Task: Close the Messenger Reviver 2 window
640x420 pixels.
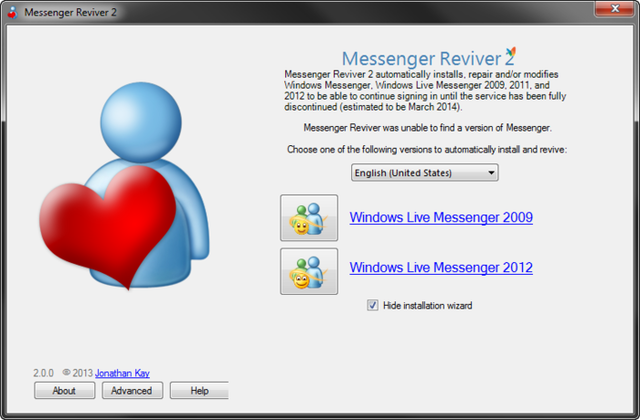Action: click(615, 9)
